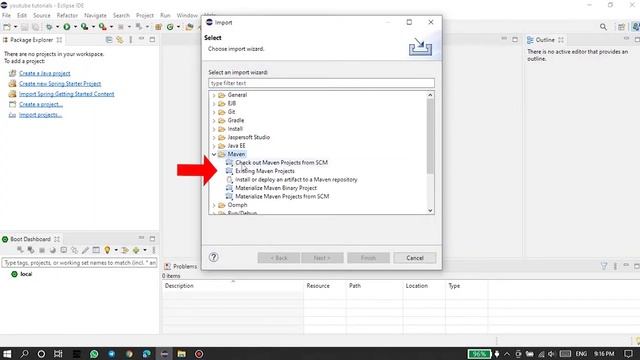Open Boot Dashboard view menu (vertical dots)
The image size is (640, 360).
154,250
